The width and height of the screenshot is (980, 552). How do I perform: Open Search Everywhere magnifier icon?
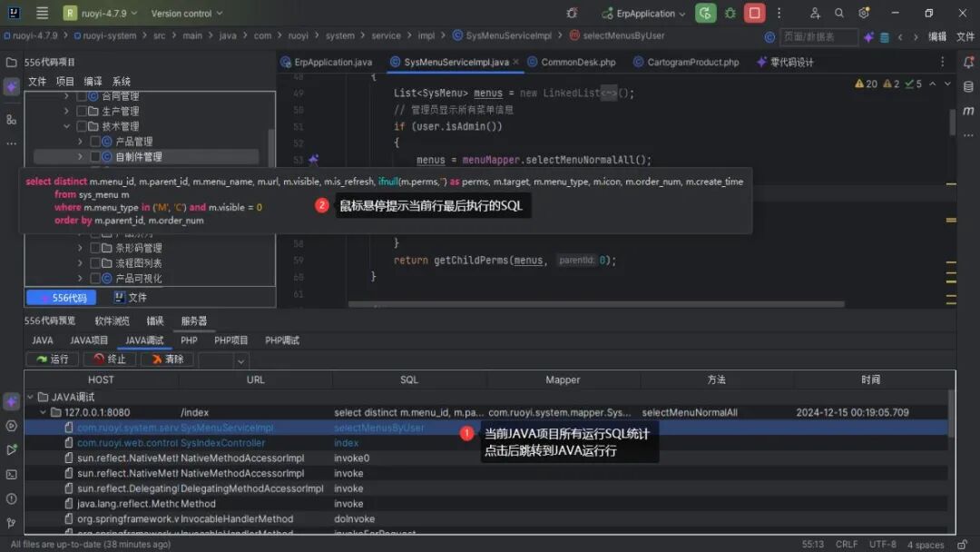(x=838, y=13)
